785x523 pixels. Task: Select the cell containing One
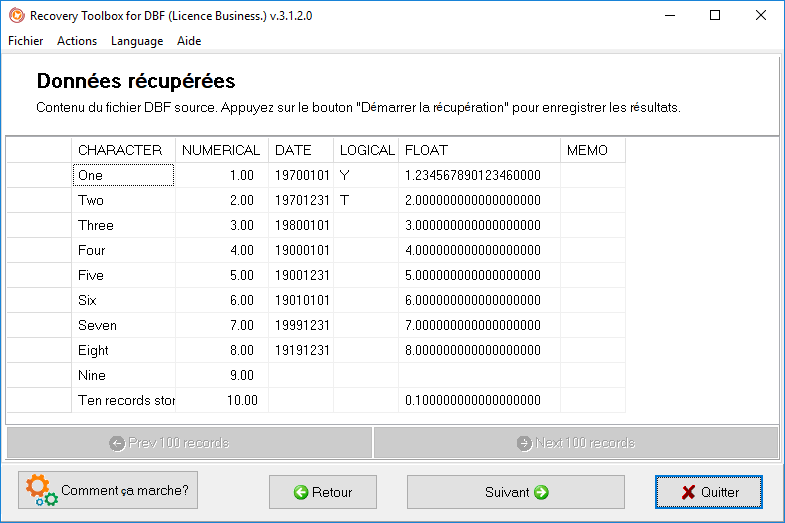[x=124, y=175]
